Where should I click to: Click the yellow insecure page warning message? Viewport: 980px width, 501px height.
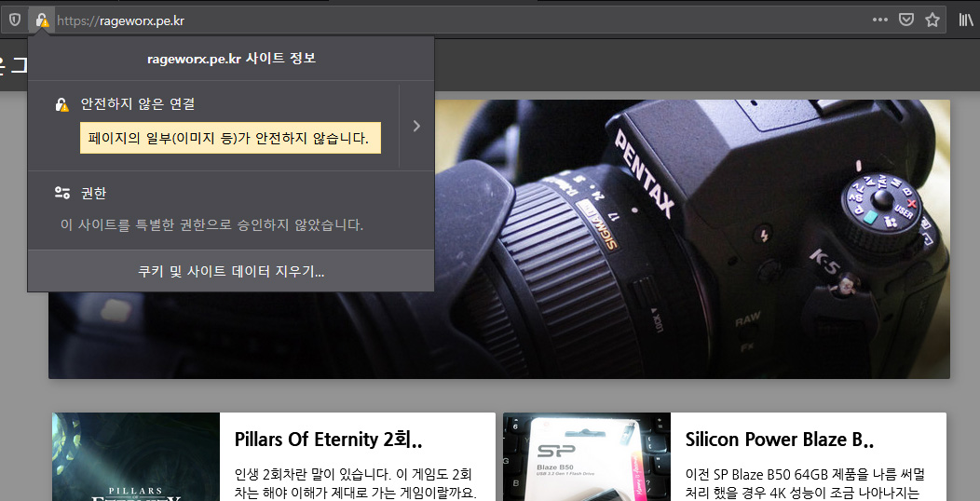click(x=231, y=138)
